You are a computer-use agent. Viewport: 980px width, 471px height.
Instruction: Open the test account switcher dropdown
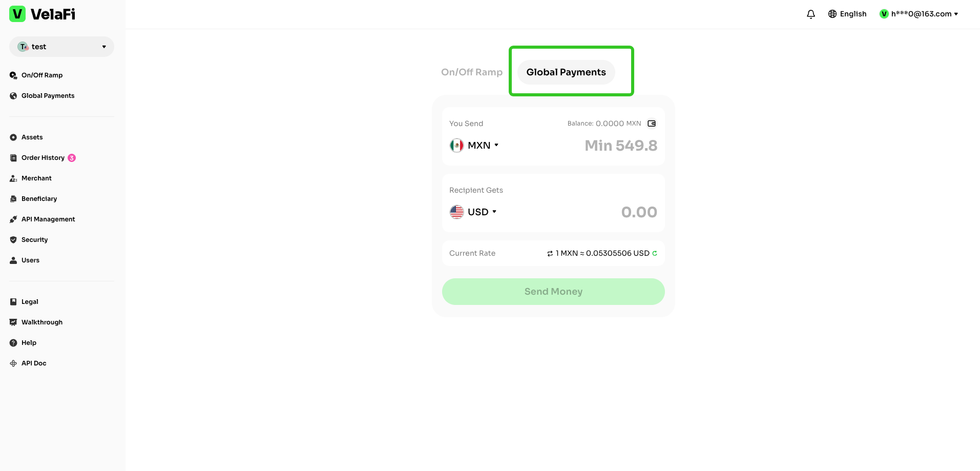point(61,47)
